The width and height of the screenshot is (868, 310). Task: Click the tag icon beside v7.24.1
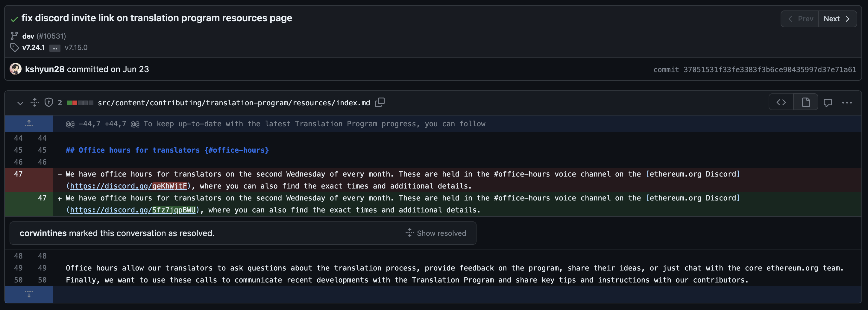click(x=14, y=48)
